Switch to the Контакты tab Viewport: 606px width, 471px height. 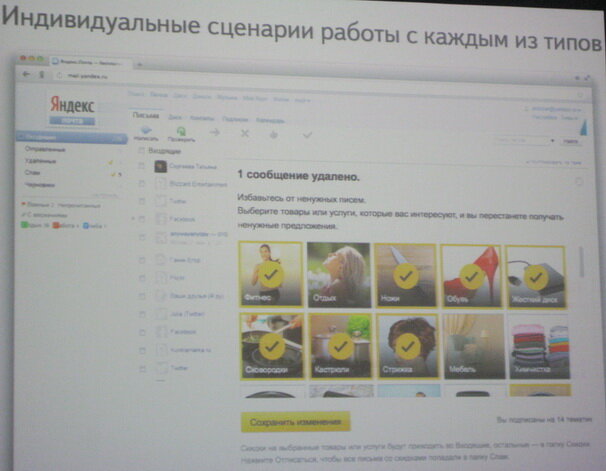pyautogui.click(x=202, y=118)
